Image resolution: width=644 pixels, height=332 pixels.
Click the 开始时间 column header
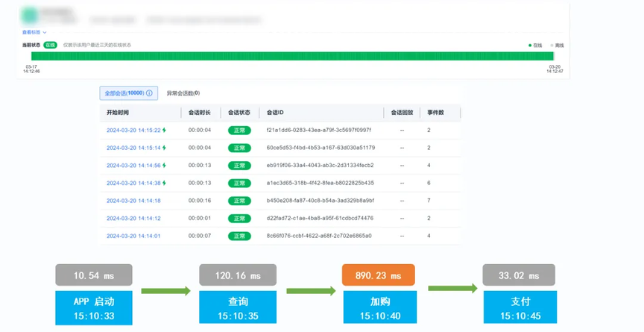pyautogui.click(x=118, y=113)
